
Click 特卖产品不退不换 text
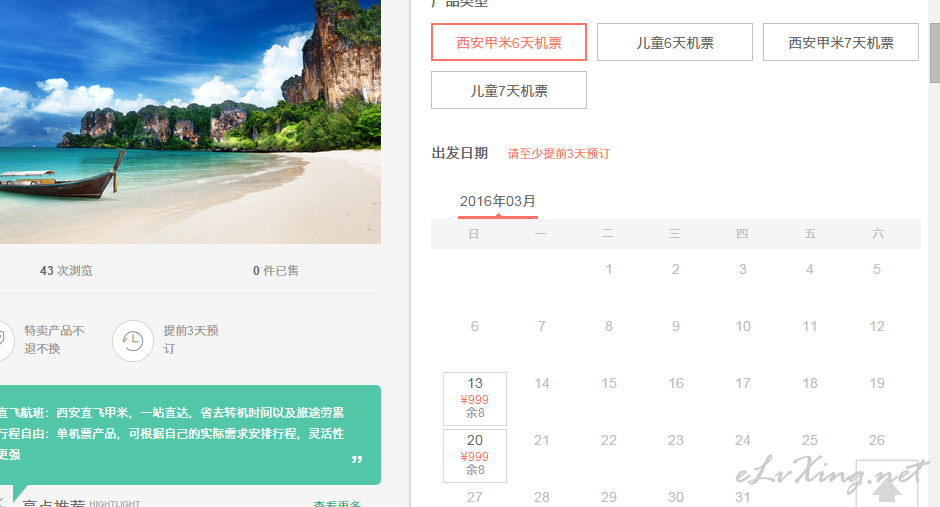[x=54, y=340]
